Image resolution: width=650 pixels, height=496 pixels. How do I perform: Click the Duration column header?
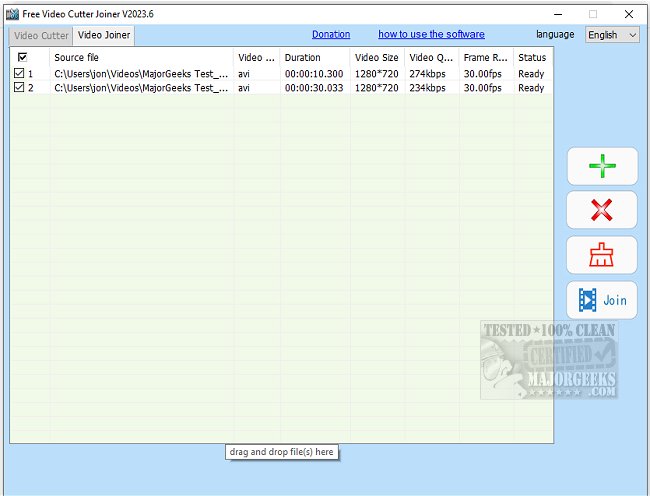click(315, 57)
